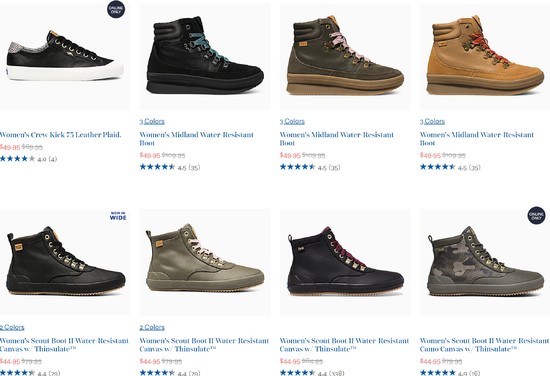This screenshot has height=376, width=550.
Task: Open the black Scout Boot II with Now in Wide label
Action: tap(66, 261)
